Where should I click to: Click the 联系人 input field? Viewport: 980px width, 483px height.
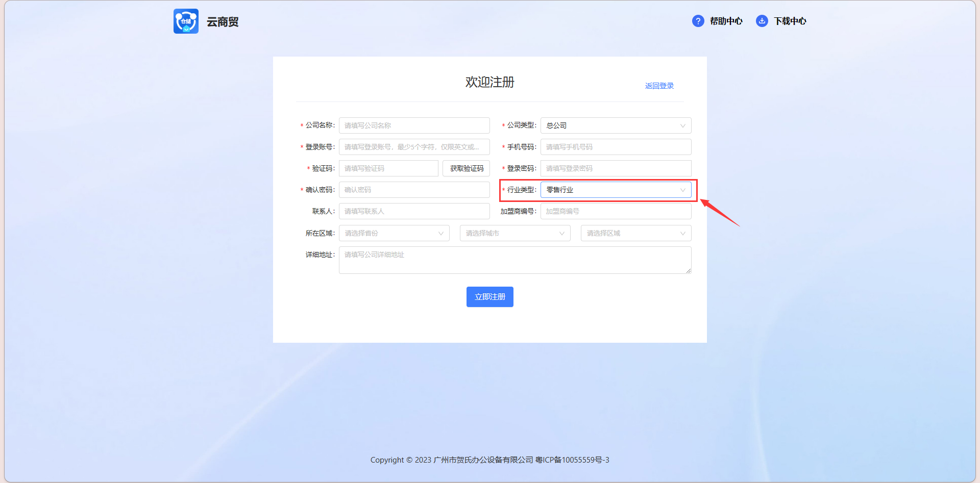point(414,211)
